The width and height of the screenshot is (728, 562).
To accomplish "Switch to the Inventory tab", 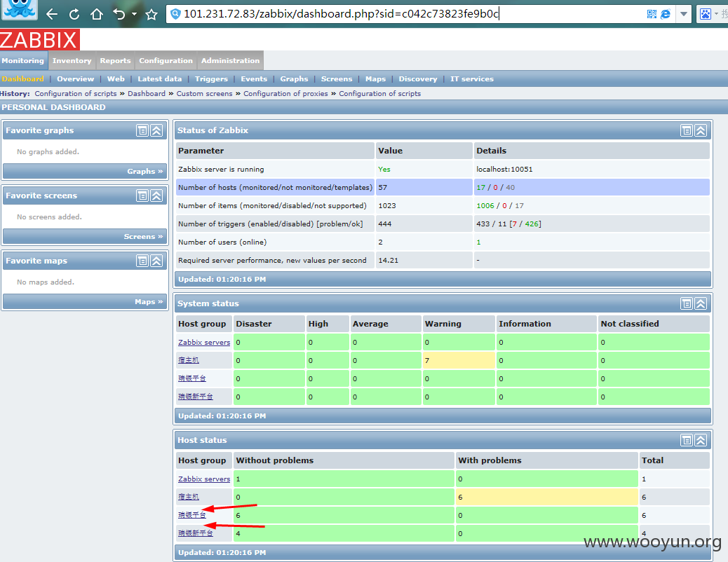I will [72, 61].
